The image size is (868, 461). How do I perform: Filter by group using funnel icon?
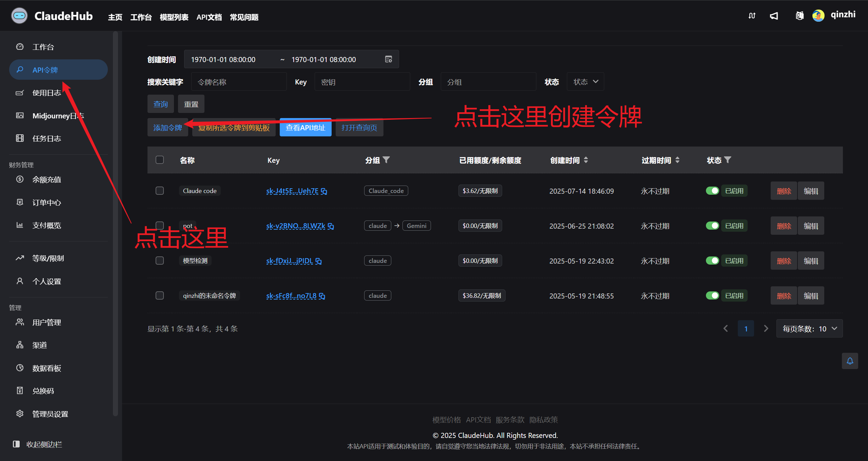coord(386,160)
